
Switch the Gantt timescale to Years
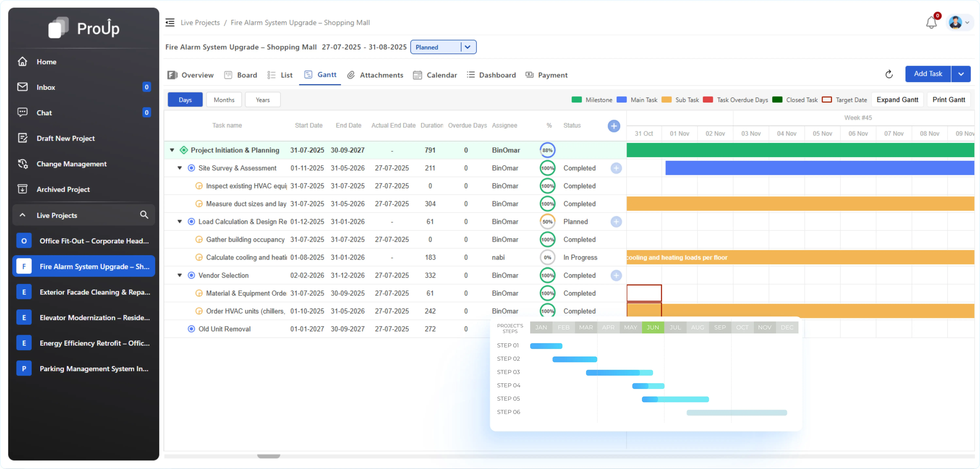pyautogui.click(x=262, y=99)
